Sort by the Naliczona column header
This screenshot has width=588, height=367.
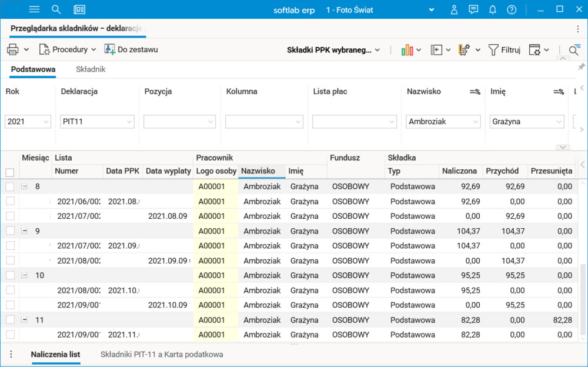pos(460,171)
